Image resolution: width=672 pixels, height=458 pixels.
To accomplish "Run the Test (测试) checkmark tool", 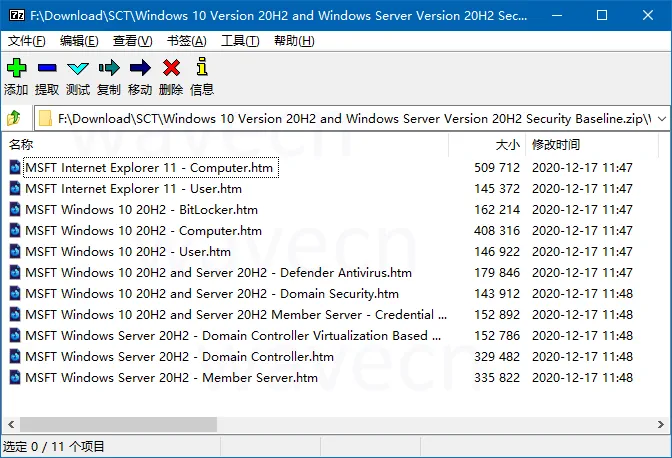I will tap(78, 68).
